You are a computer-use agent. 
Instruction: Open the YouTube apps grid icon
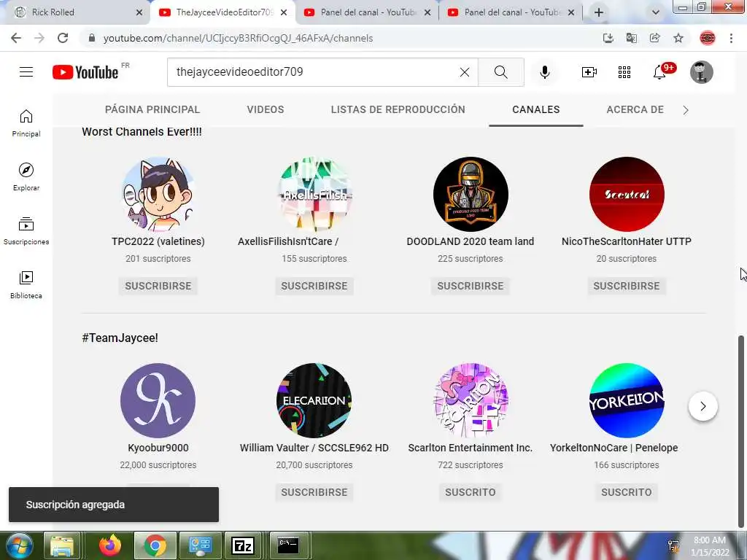click(624, 72)
